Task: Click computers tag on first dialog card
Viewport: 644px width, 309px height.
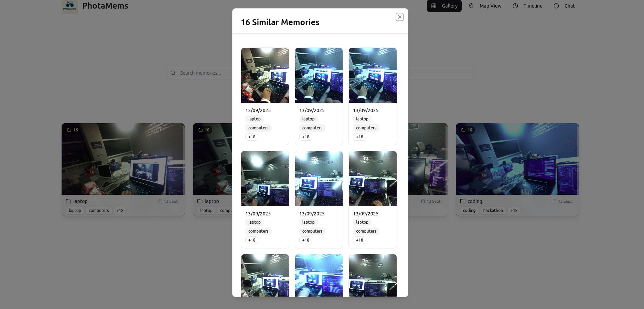Action: pos(258,128)
